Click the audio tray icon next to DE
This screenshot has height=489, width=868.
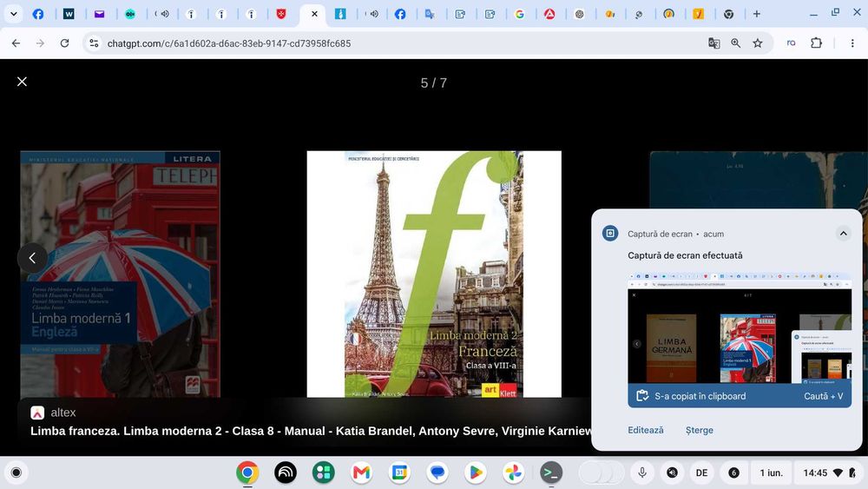pyautogui.click(x=672, y=472)
